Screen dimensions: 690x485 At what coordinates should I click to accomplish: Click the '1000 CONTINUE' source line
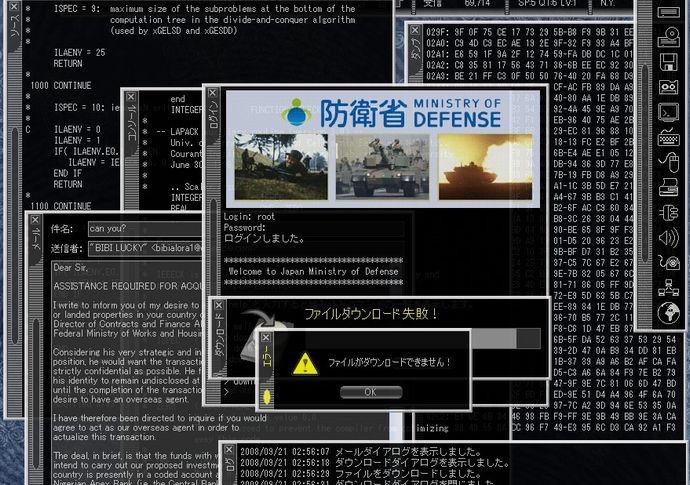click(61, 85)
